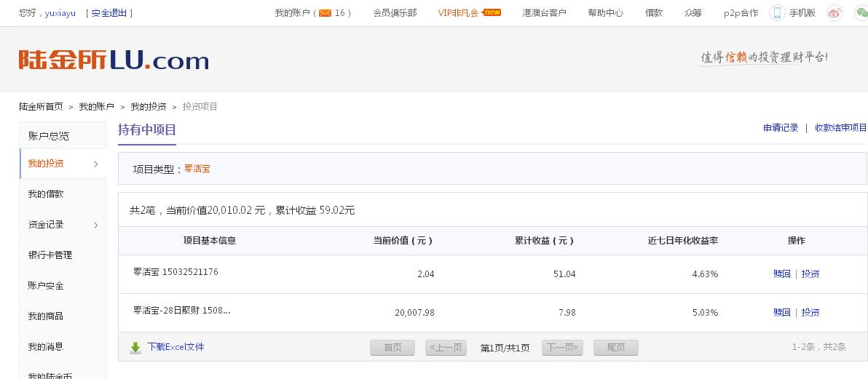Viewport: 868px width, 379px height.
Task: Open 申请记录 link
Action: point(781,128)
